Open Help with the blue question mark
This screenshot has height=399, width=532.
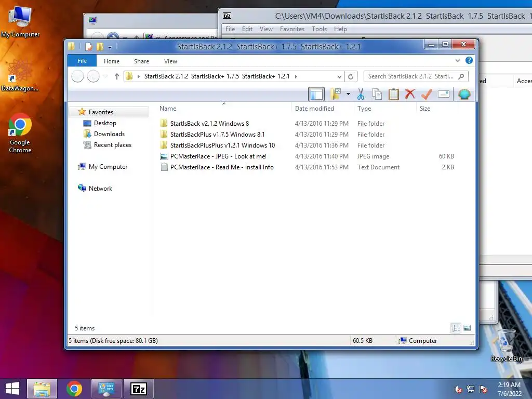[x=469, y=60]
